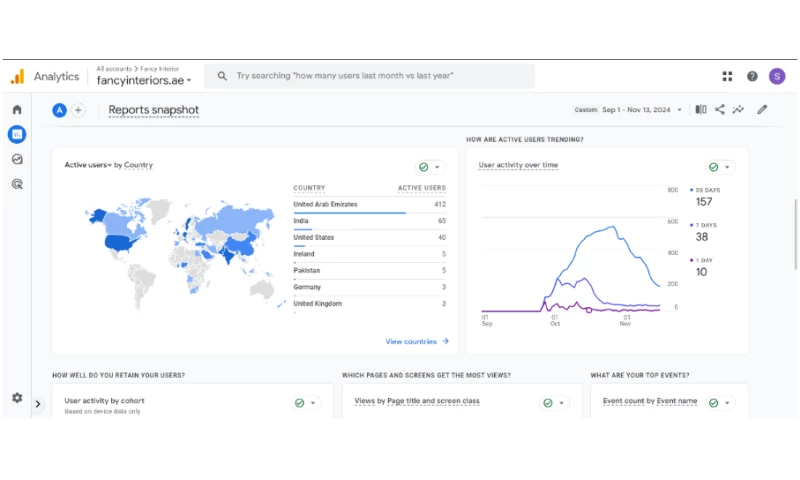Viewport: 800px width, 480px height.
Task: Open Admin settings gear icon
Action: click(x=17, y=397)
